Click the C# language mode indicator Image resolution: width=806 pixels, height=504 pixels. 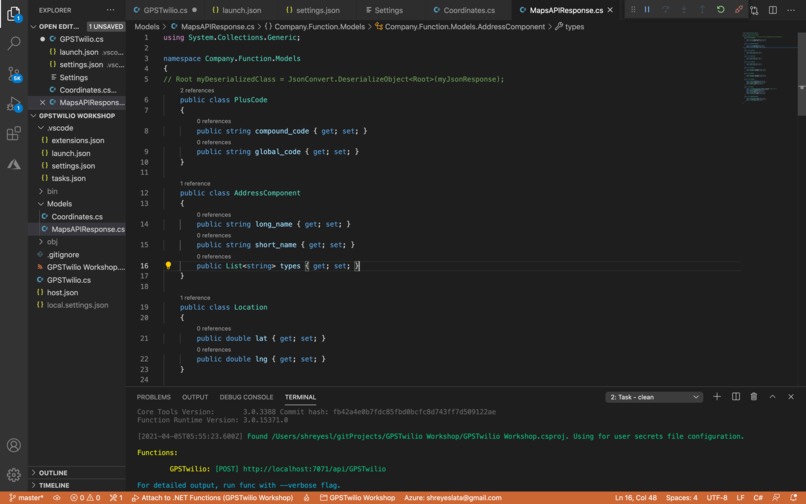pos(758,497)
